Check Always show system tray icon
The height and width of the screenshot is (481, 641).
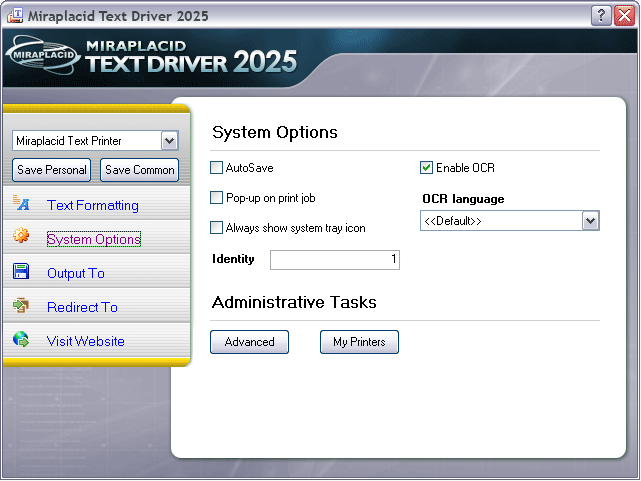coord(216,228)
